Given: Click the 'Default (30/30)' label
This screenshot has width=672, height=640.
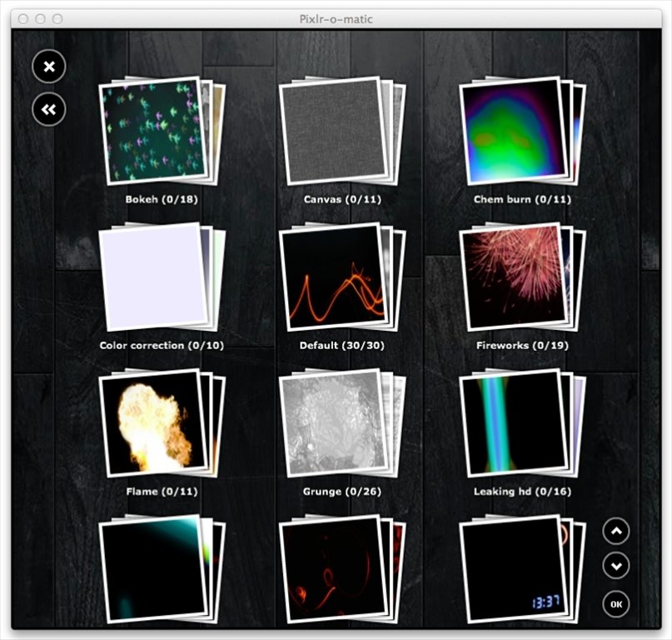Looking at the screenshot, I should tap(342, 345).
